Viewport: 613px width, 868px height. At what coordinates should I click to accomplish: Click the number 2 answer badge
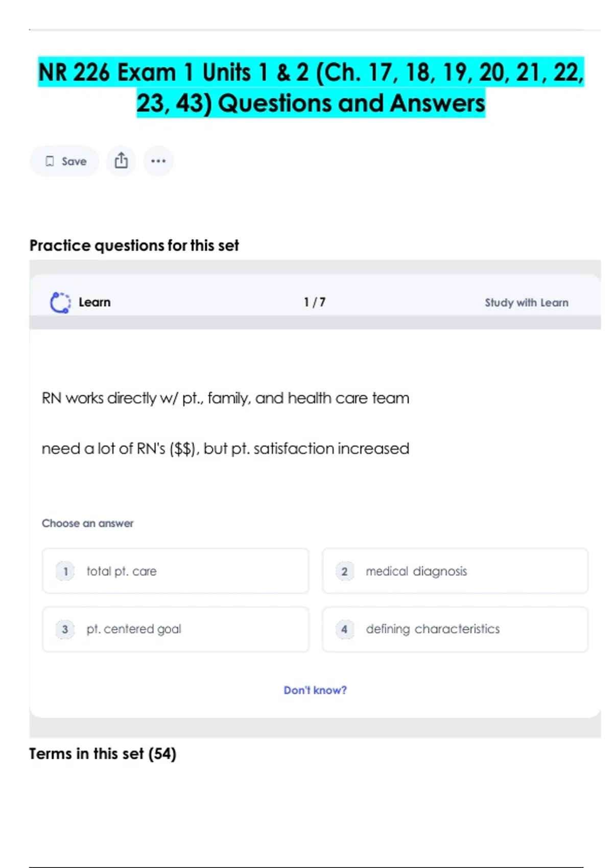(344, 571)
